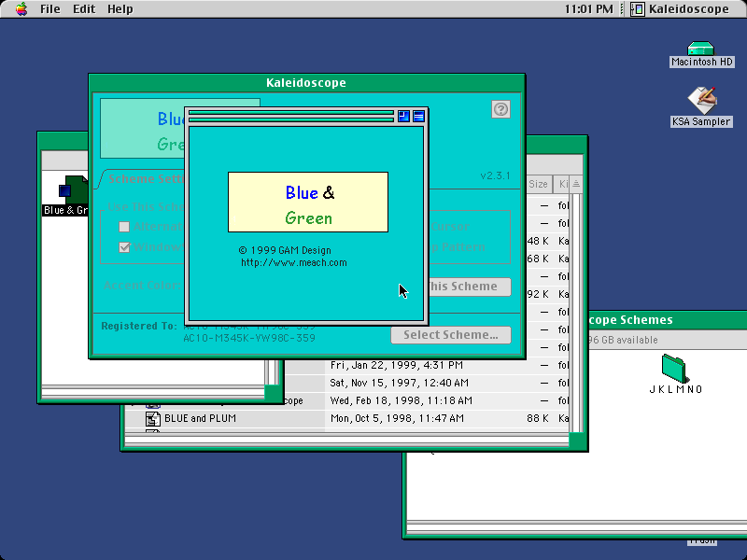Open the Kaleidoscope application menu
The width and height of the screenshot is (747, 560).
click(x=680, y=9)
